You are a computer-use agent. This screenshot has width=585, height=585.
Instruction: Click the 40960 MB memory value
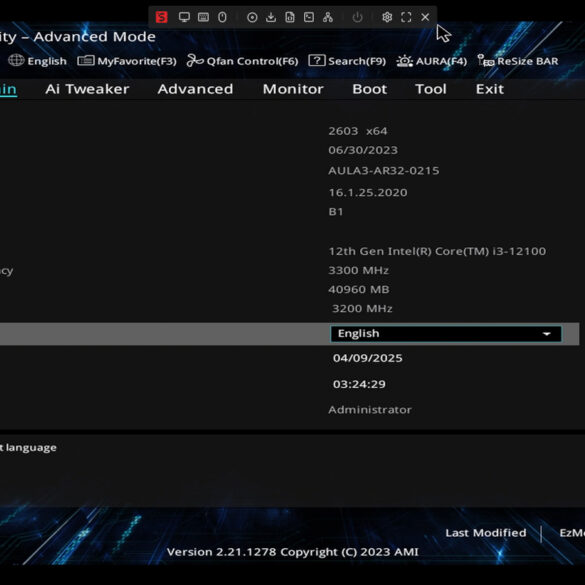pos(359,290)
